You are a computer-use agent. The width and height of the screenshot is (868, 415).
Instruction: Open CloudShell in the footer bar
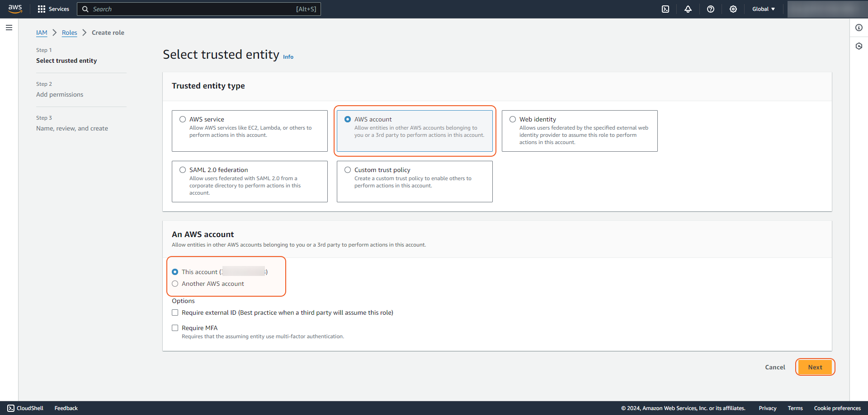(x=25, y=408)
